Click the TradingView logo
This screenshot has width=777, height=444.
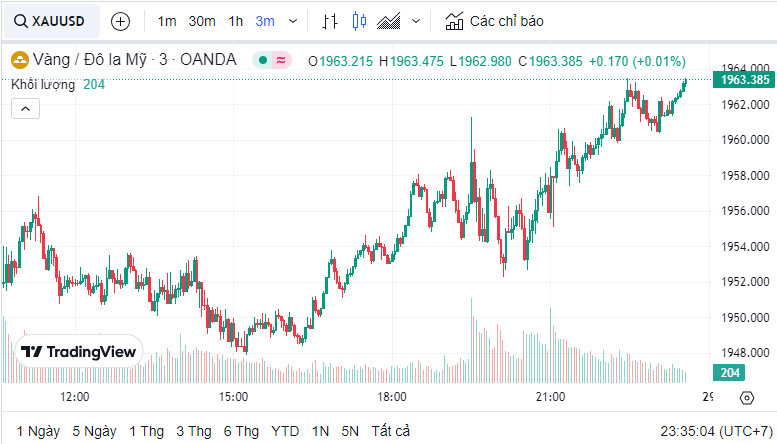point(79,352)
